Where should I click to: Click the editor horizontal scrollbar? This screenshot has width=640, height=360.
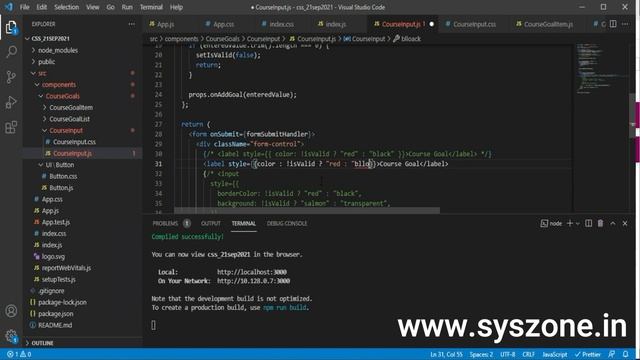pos(307,211)
